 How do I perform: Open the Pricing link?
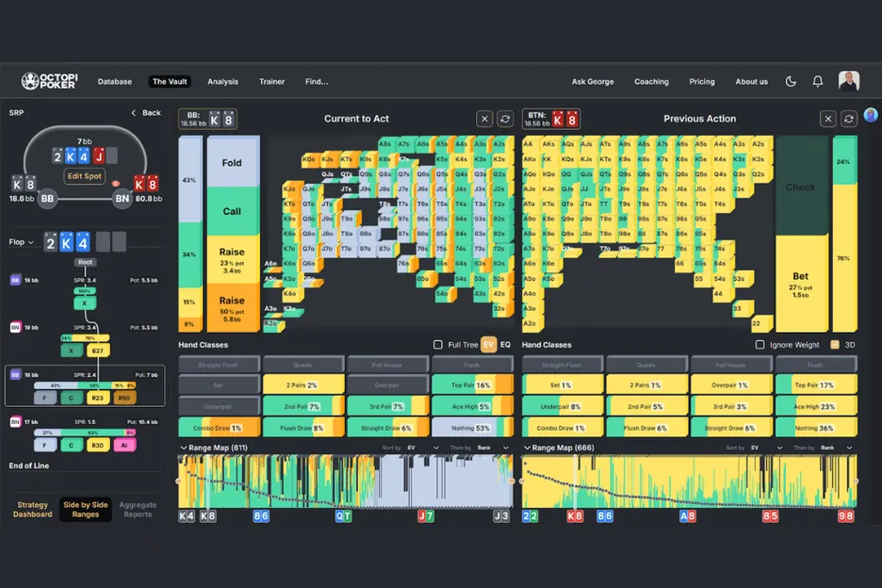pos(701,82)
